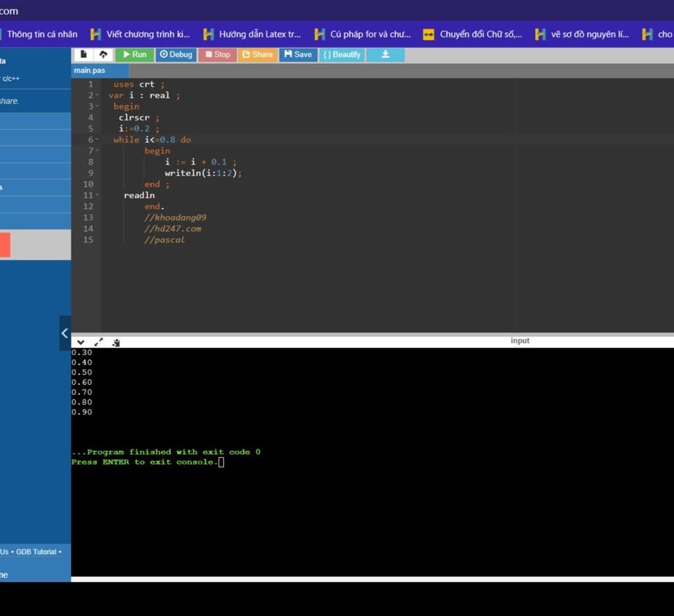Fold the begin block at line 3
Image resolution: width=674 pixels, height=616 pixels.
(97, 106)
